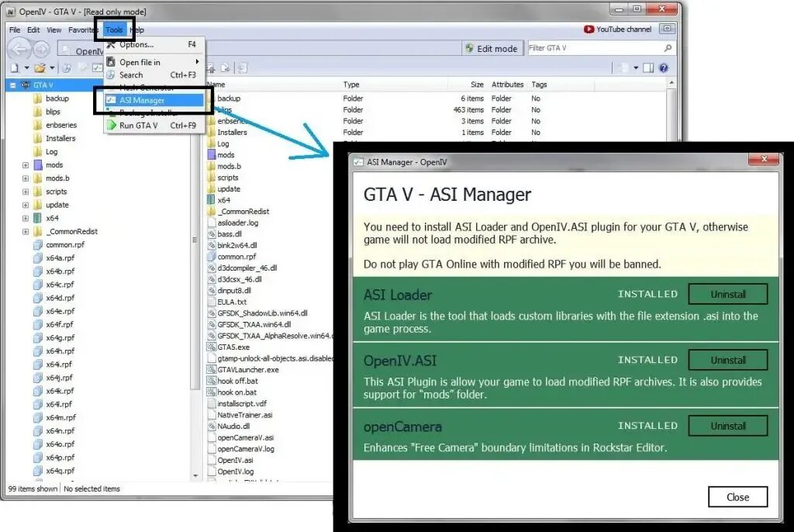This screenshot has height=532, width=794.
Task: Expand the mods.b folder in tree
Action: [x=26, y=178]
